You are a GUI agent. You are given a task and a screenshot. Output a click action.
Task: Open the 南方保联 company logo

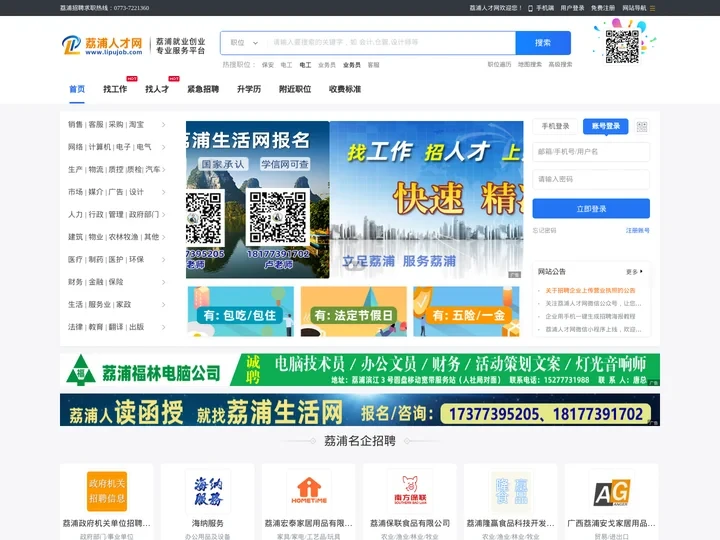[410, 491]
